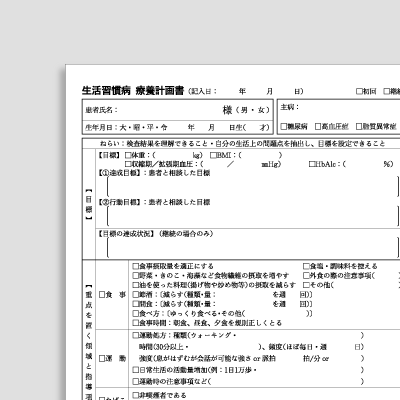Click the 様（男・女） gender text
Screen dimensions: 400x400
[246, 110]
